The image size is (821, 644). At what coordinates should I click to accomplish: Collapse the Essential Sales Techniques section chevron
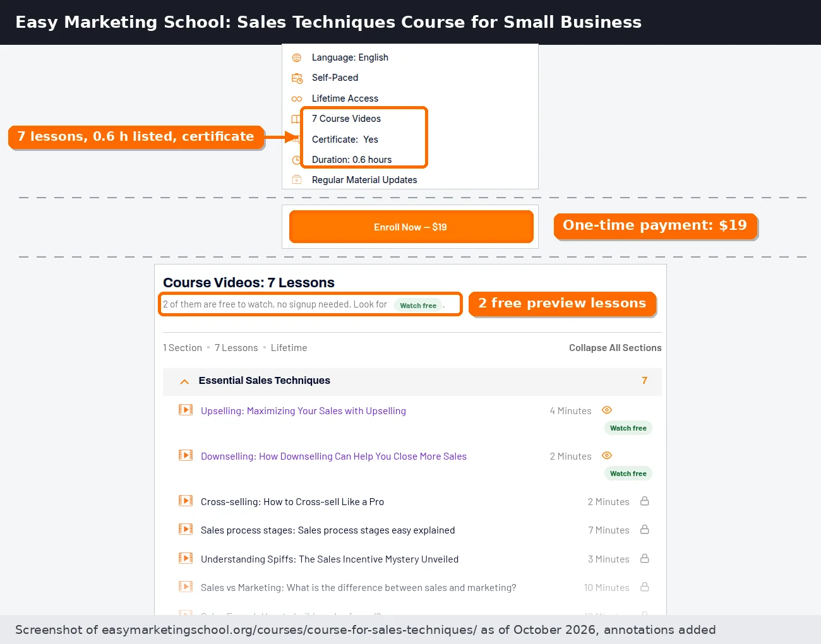184,381
